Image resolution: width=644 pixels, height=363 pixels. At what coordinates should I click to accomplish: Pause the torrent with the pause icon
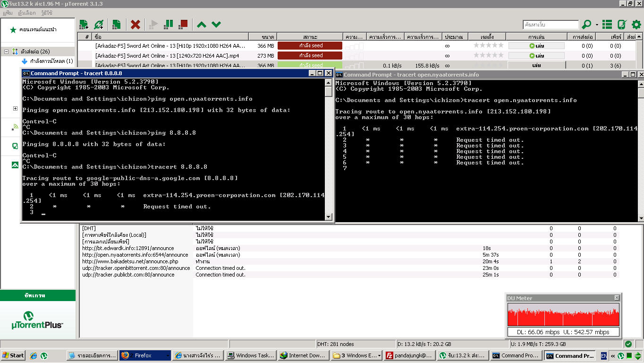point(168,24)
